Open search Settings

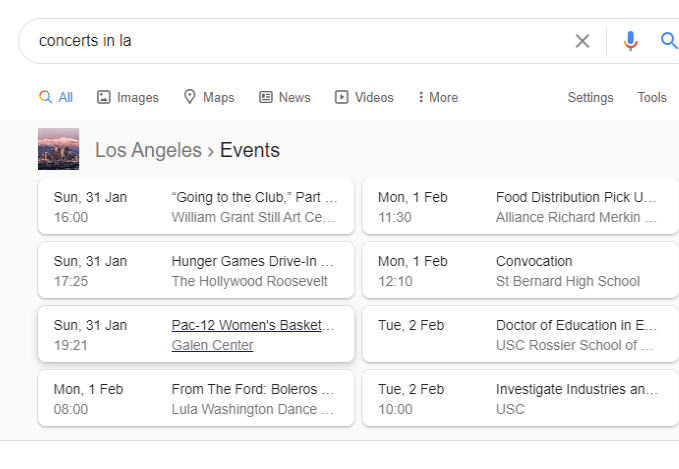click(590, 97)
